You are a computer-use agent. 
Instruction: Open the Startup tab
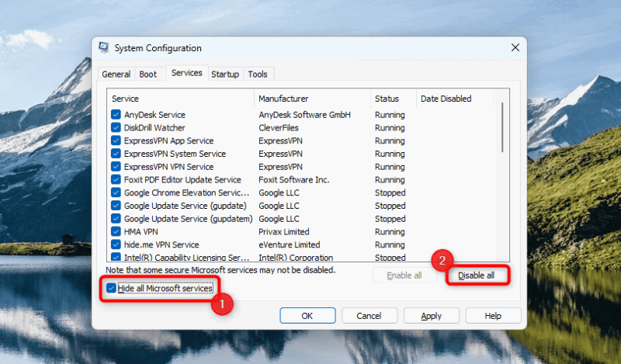pos(225,74)
